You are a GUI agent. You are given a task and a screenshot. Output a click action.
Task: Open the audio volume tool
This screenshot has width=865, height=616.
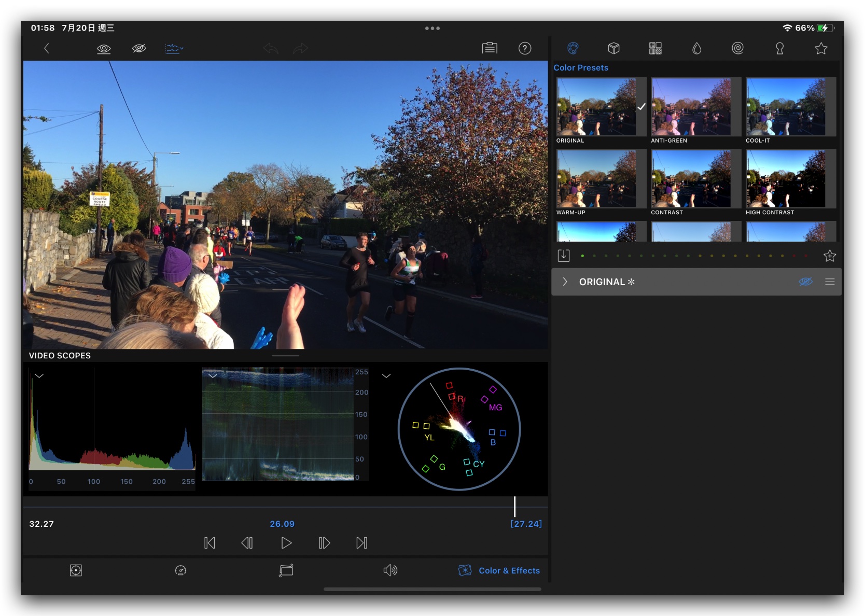click(390, 570)
